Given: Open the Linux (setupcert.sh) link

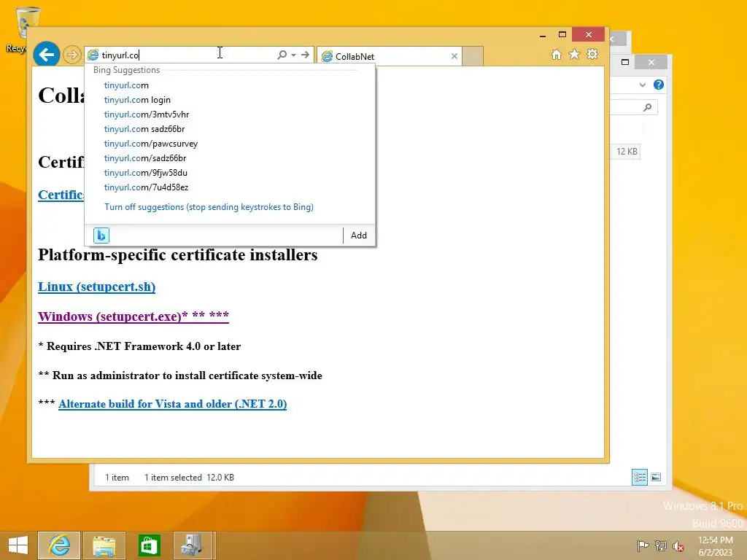Looking at the screenshot, I should (97, 287).
